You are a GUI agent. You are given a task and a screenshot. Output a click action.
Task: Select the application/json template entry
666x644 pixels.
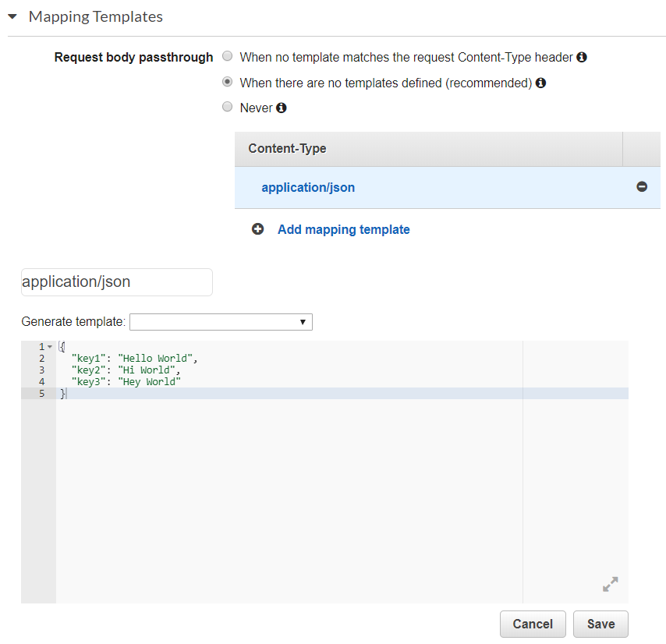click(x=309, y=187)
